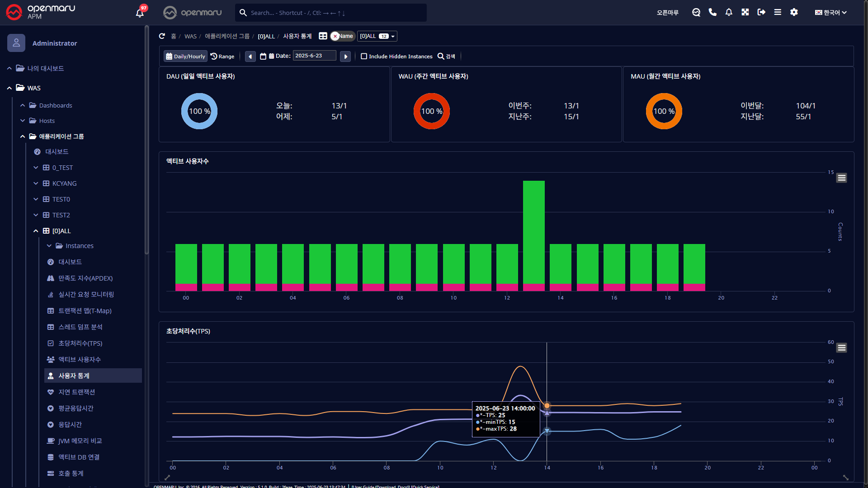Open 지연 트랜잭션 sidebar menu item

pyautogui.click(x=76, y=392)
